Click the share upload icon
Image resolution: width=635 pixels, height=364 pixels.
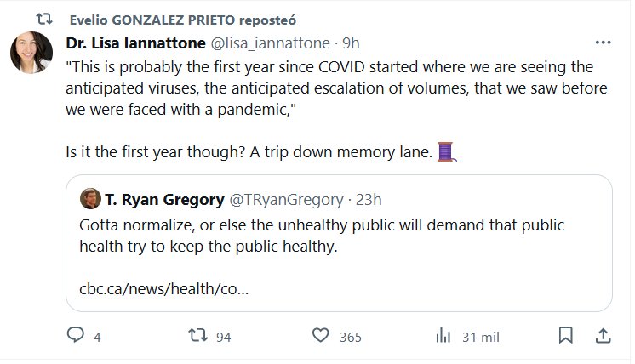tap(601, 336)
